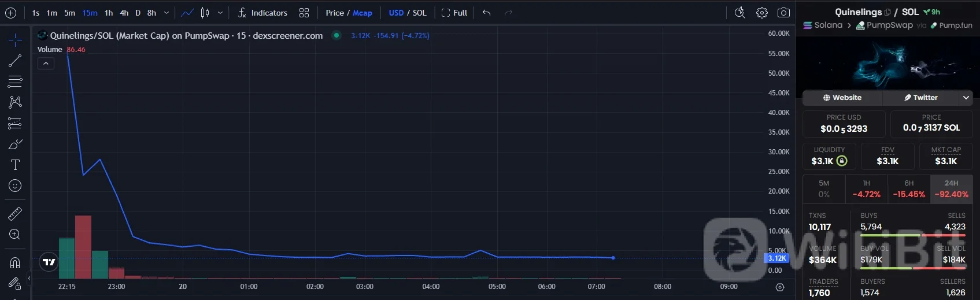
Task: Open the Solana chain link
Action: [823, 25]
